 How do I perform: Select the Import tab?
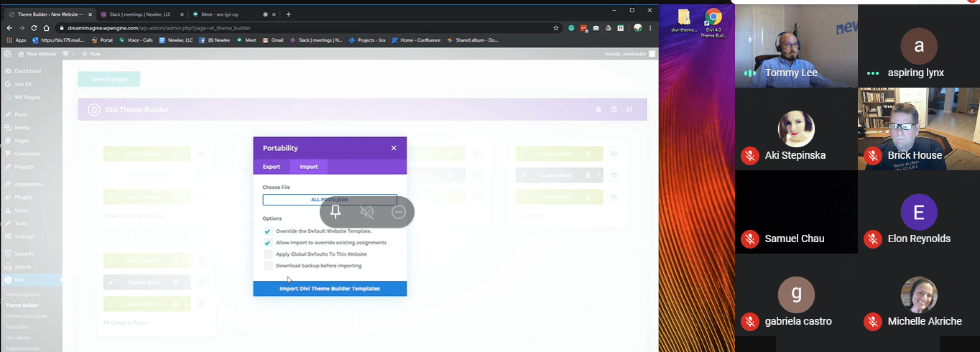[308, 167]
